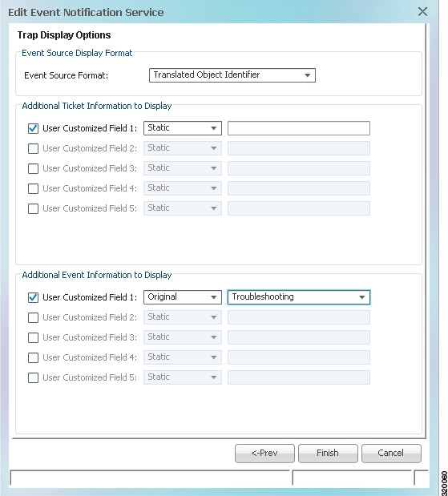Screen dimensions: 448x496
Task: Tick ticket User Customized Field 5 checkbox
Action: pyautogui.click(x=33, y=208)
